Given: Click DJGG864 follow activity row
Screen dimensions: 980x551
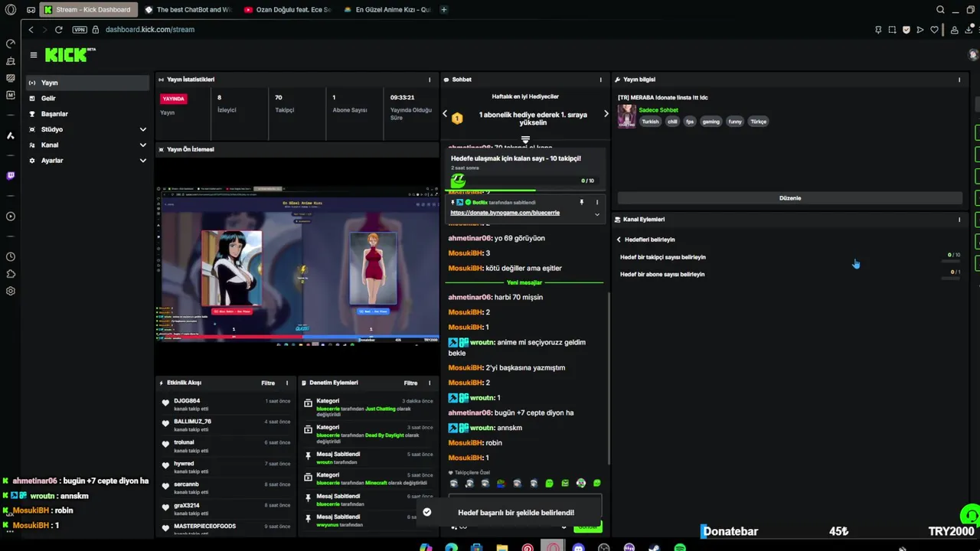Looking at the screenshot, I should (x=227, y=404).
